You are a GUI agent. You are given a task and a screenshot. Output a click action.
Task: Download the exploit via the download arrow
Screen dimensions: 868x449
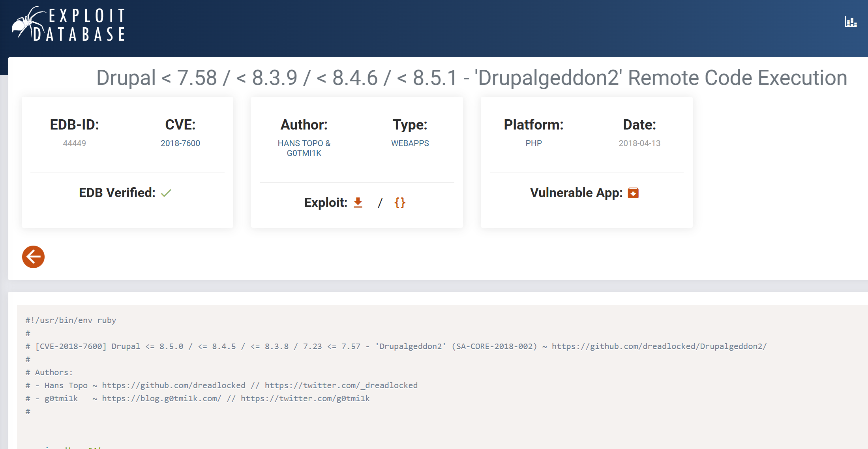358,203
